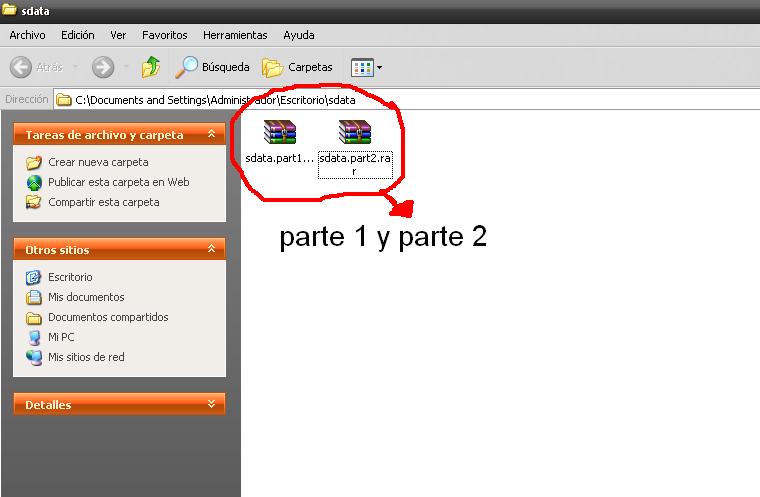Viewport: 760px width, 497px height.
Task: Click the Escritorio desktop icon
Action: (33, 277)
